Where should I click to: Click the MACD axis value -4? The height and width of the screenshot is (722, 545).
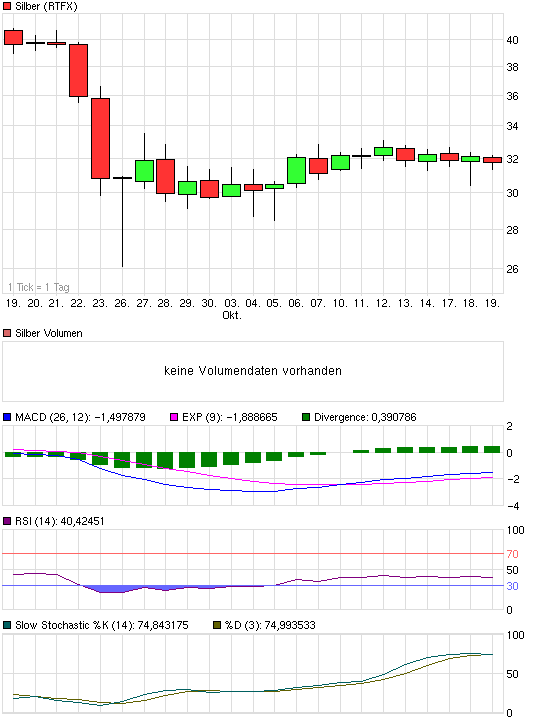(x=512, y=507)
